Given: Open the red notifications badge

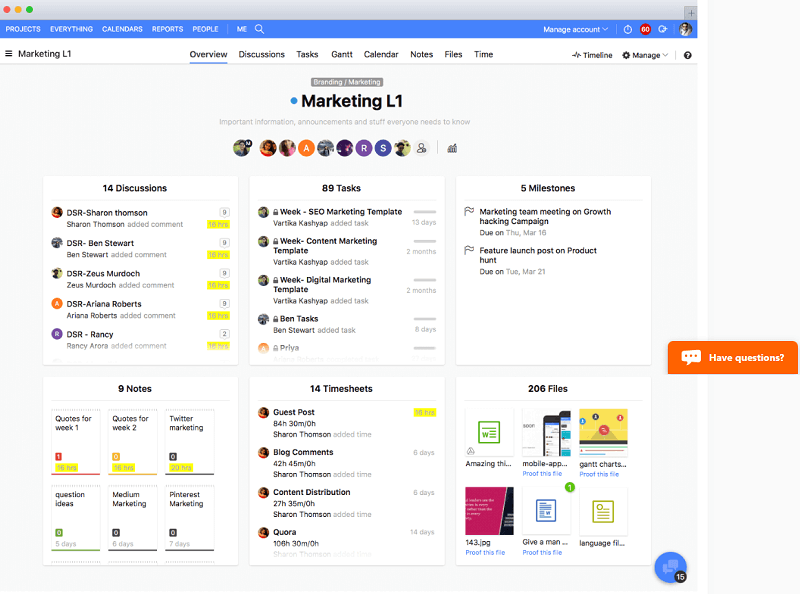Looking at the screenshot, I should (645, 30).
